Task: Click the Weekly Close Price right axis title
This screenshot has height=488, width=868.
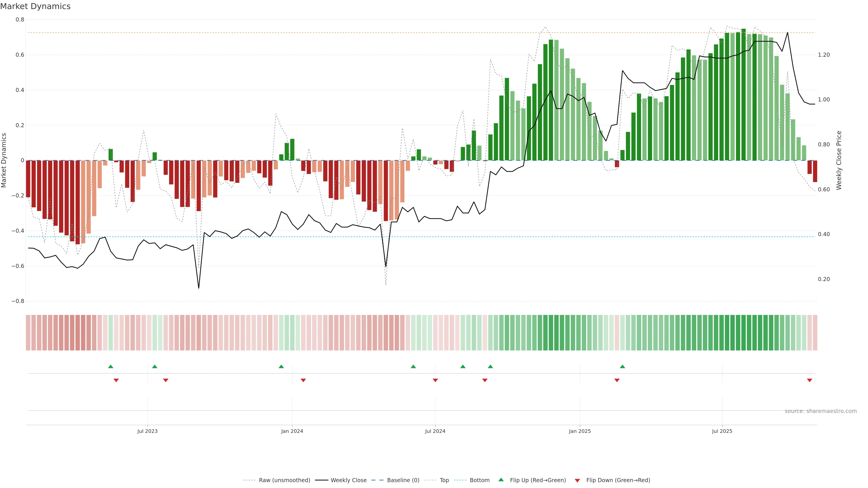Action: [839, 160]
